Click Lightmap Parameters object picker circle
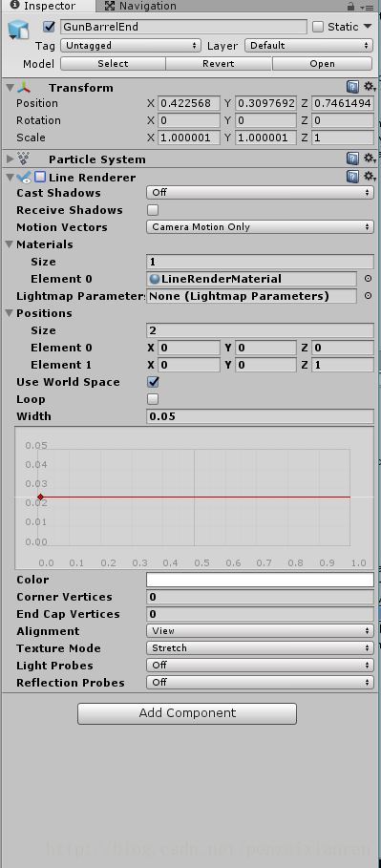 click(x=368, y=296)
